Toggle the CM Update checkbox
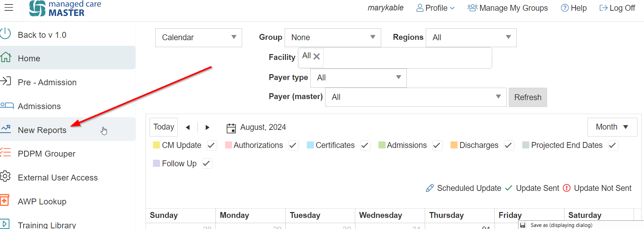 click(x=212, y=146)
